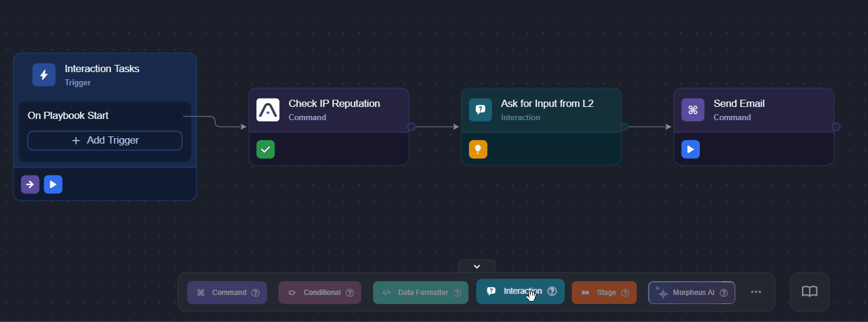Click the purple arrow icon in trigger node
This screenshot has width=868, height=322.
(30, 184)
